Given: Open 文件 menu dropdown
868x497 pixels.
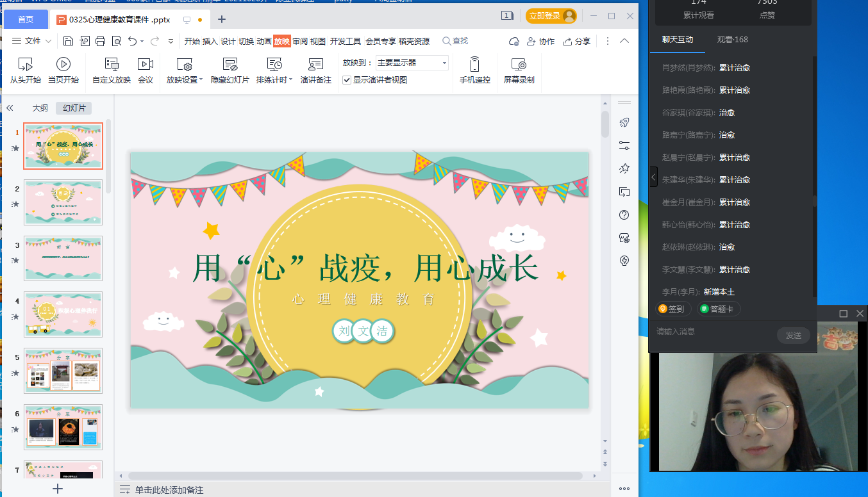Looking at the screenshot, I should [x=32, y=41].
